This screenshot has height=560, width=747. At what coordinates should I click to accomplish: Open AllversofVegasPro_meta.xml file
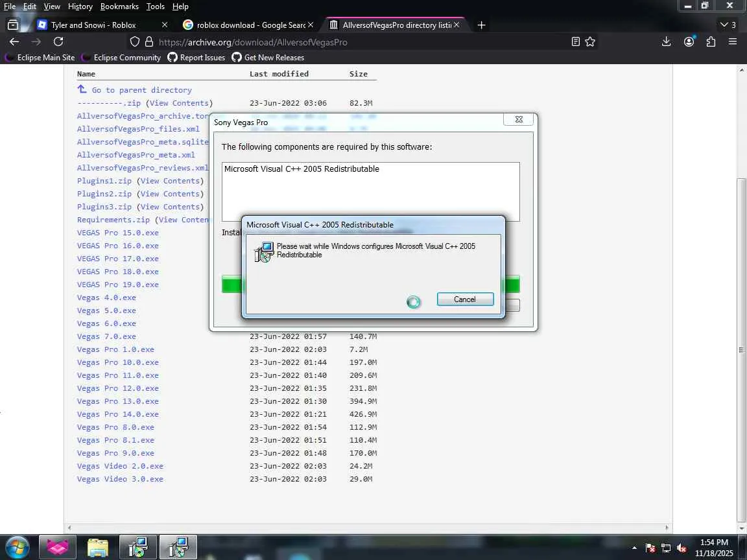click(x=136, y=155)
